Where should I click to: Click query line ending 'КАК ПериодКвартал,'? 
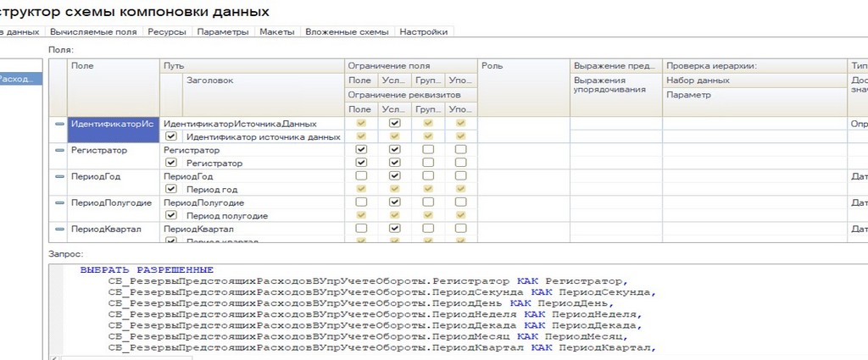pos(383,348)
